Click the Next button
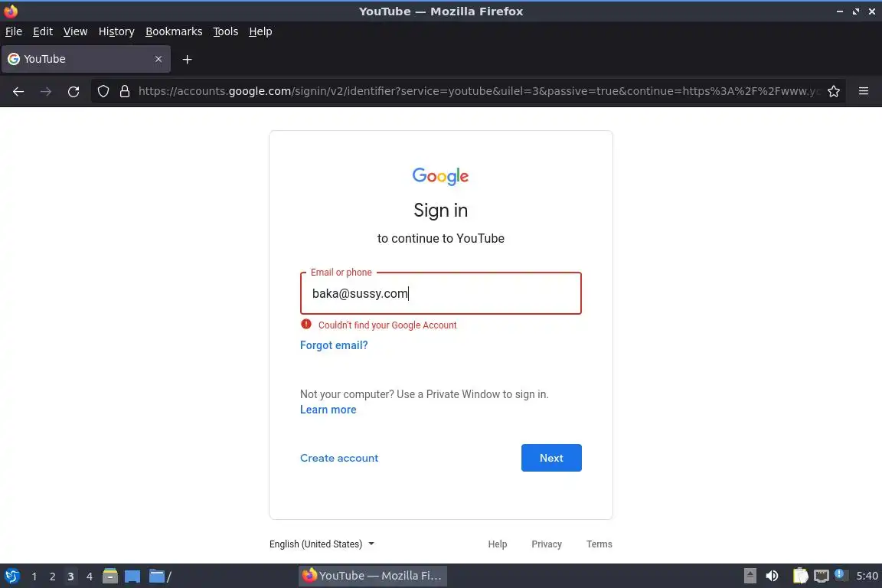882x588 pixels. click(x=551, y=458)
